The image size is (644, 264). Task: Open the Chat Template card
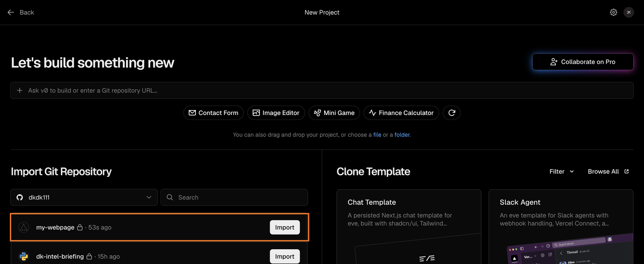click(x=409, y=226)
